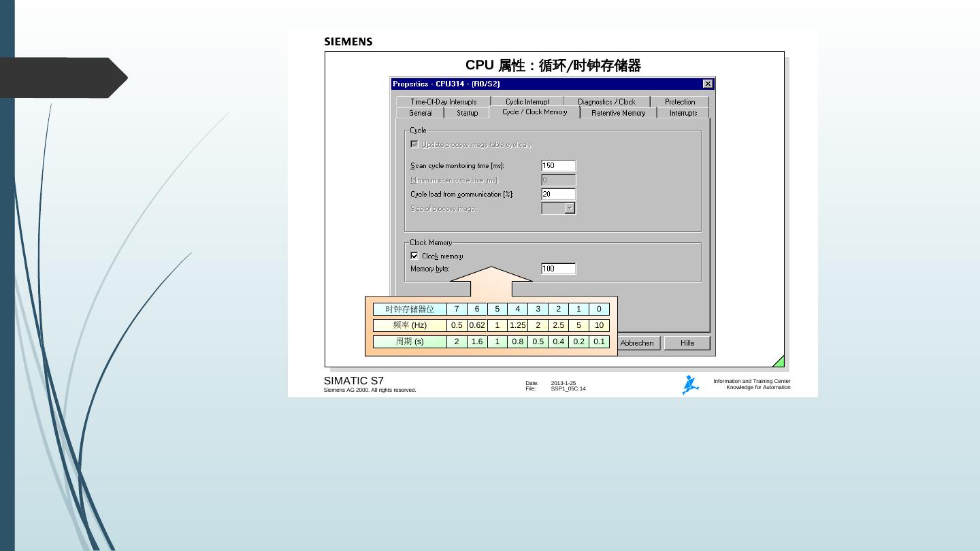This screenshot has width=980, height=551.
Task: Open the Cyclic Interrupt tab
Action: (x=527, y=102)
